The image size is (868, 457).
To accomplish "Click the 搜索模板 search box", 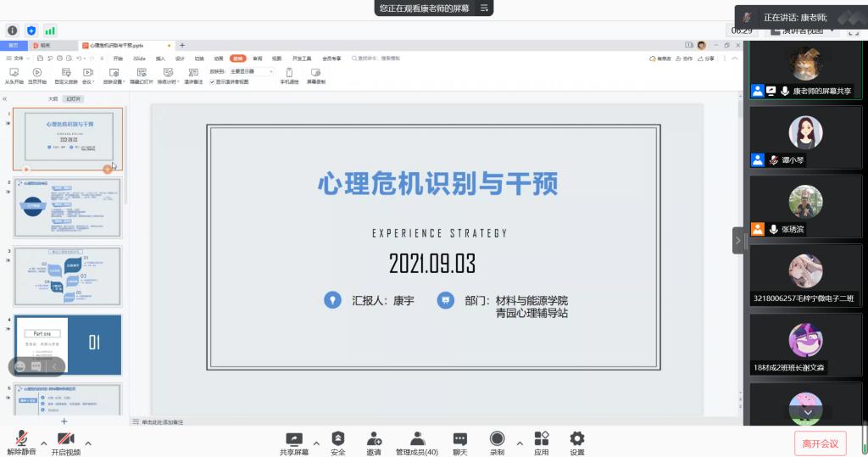I will (x=376, y=59).
